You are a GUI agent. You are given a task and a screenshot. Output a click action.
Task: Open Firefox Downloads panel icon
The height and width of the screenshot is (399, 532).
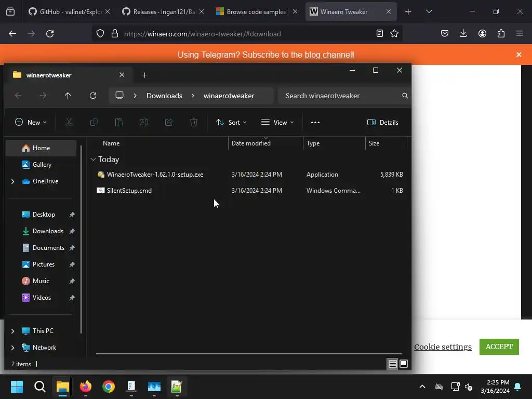(x=463, y=33)
